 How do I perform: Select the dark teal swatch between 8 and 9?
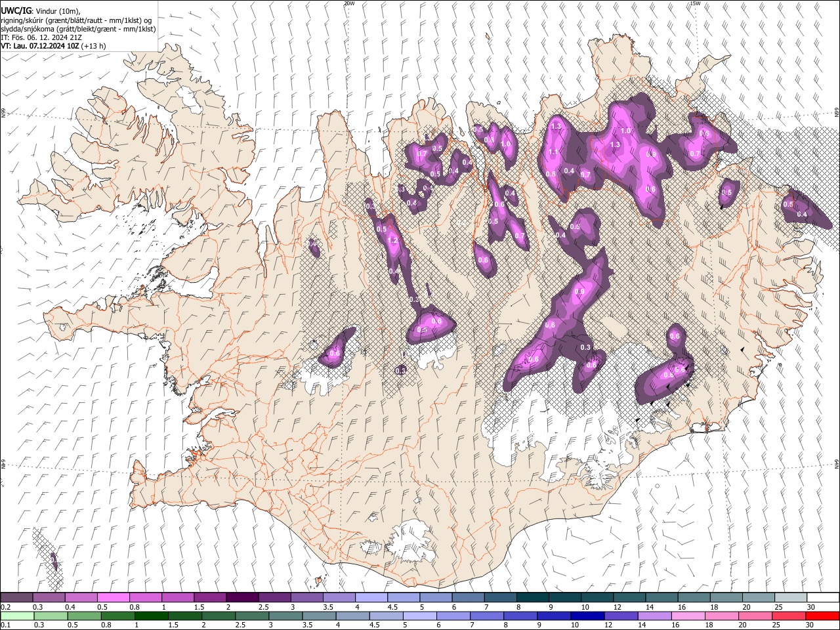[532, 598]
